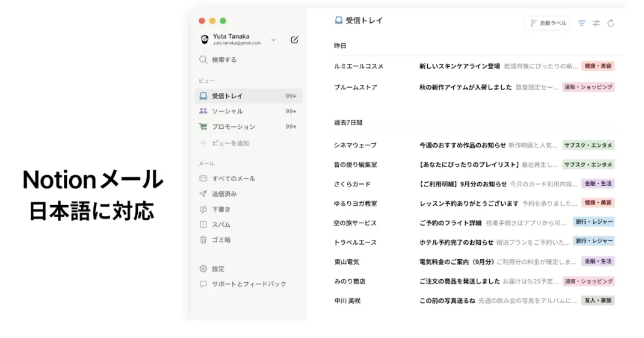Viewport: 644px width, 338px height.
Task: Click the drafts pencil icon
Action: pos(203,209)
